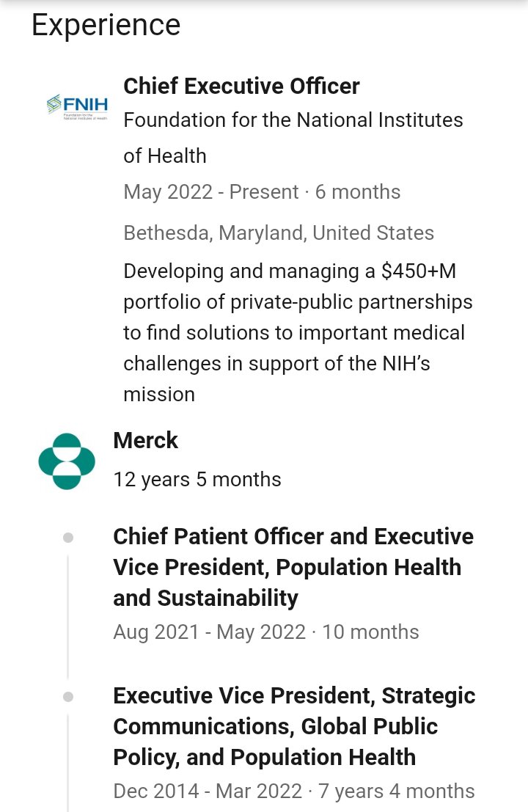Click the 12 years 5 months Merck duration

[197, 480]
